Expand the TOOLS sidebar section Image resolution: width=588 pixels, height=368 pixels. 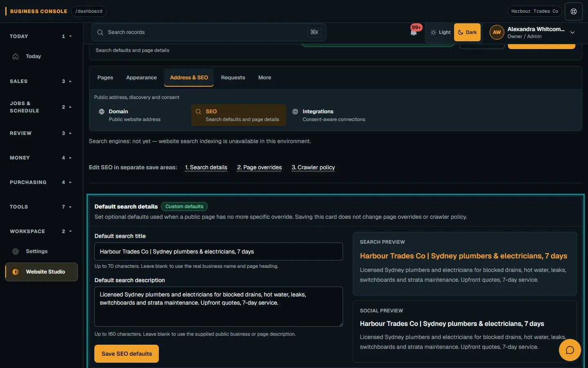click(x=41, y=207)
